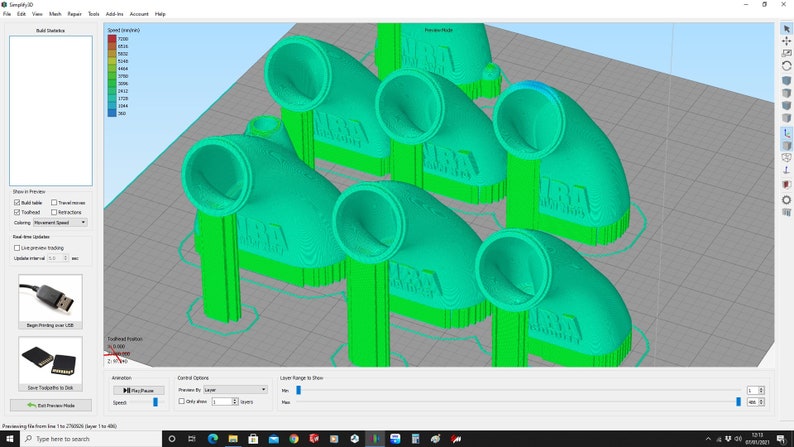Select the normal selection arrow tool
The image size is (794, 447).
[786, 29]
